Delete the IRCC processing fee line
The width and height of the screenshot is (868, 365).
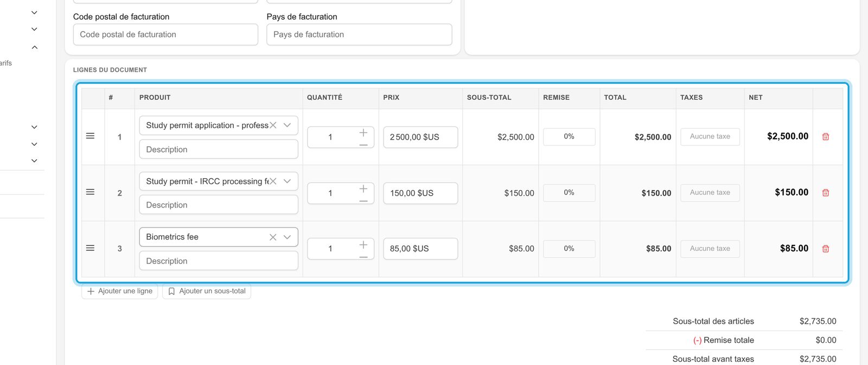826,193
